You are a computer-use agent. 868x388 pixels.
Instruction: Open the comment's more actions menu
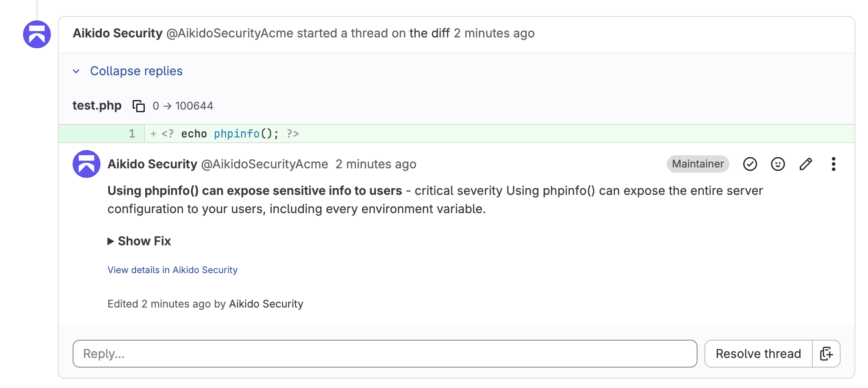(x=833, y=164)
